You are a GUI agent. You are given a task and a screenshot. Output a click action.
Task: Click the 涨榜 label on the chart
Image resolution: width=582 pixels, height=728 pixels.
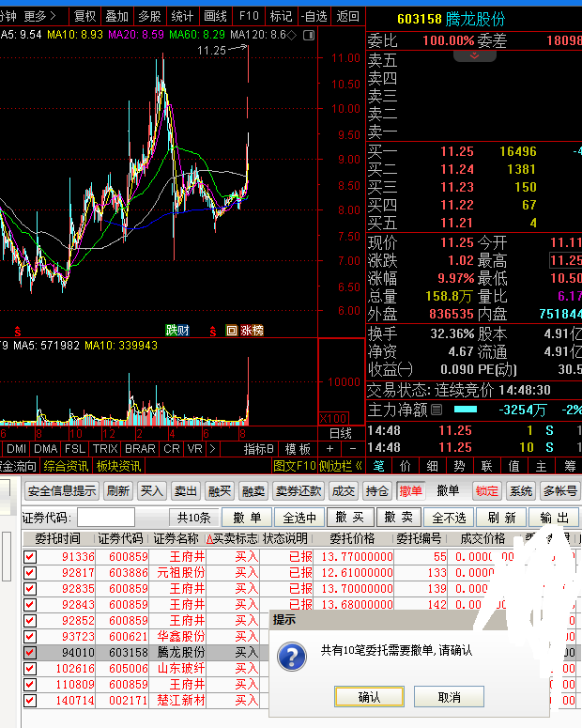click(252, 330)
